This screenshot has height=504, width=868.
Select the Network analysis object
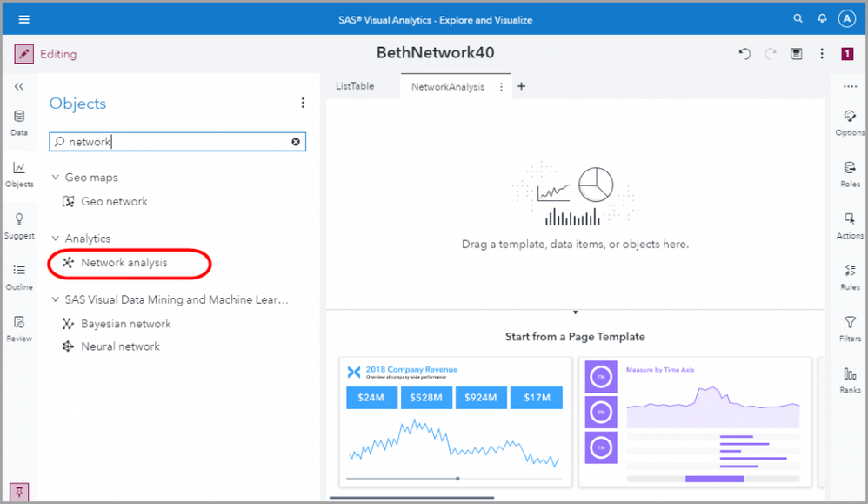click(x=124, y=263)
